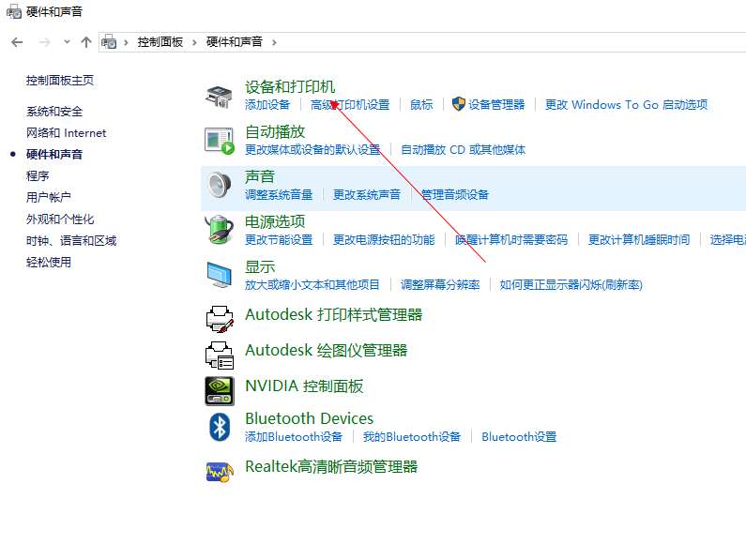Click 更改 Windows To Go 启动选项
The width and height of the screenshot is (746, 560).
pyautogui.click(x=626, y=105)
